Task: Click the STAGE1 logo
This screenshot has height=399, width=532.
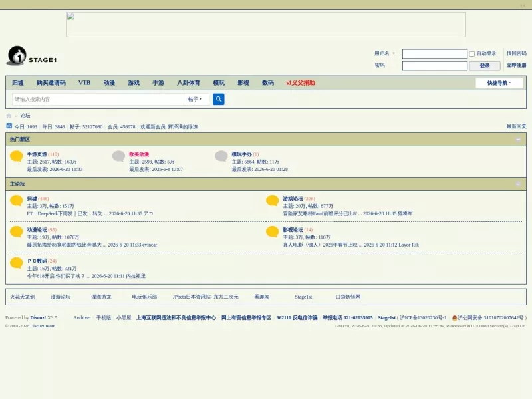Action: (x=31, y=56)
